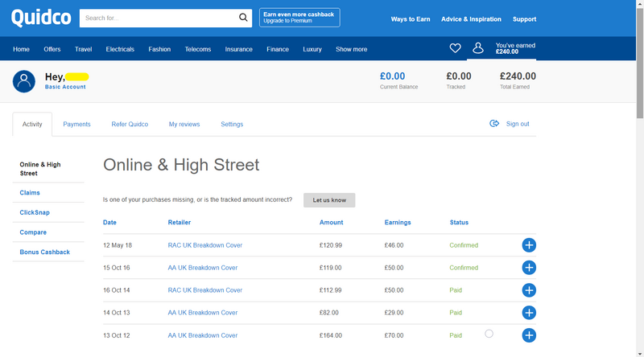Image resolution: width=644 pixels, height=357 pixels.
Task: Switch to the Refer Quidco tab
Action: 130,124
